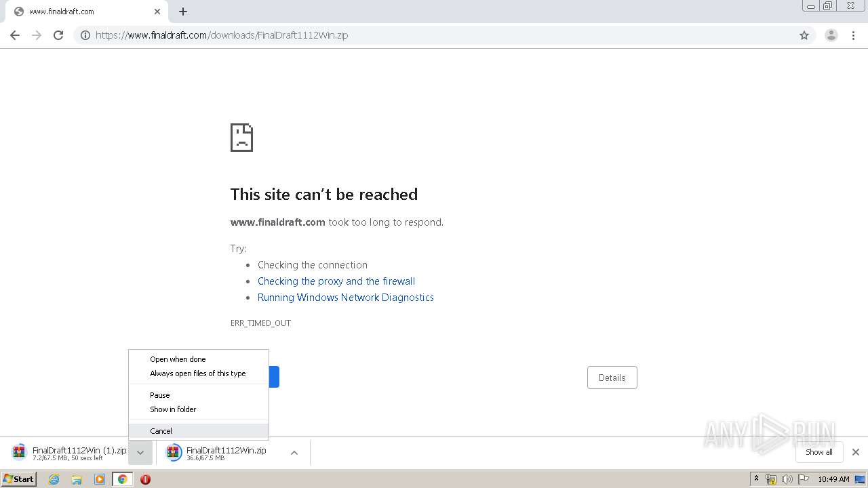
Task: Click Show all downloads button
Action: (x=819, y=452)
